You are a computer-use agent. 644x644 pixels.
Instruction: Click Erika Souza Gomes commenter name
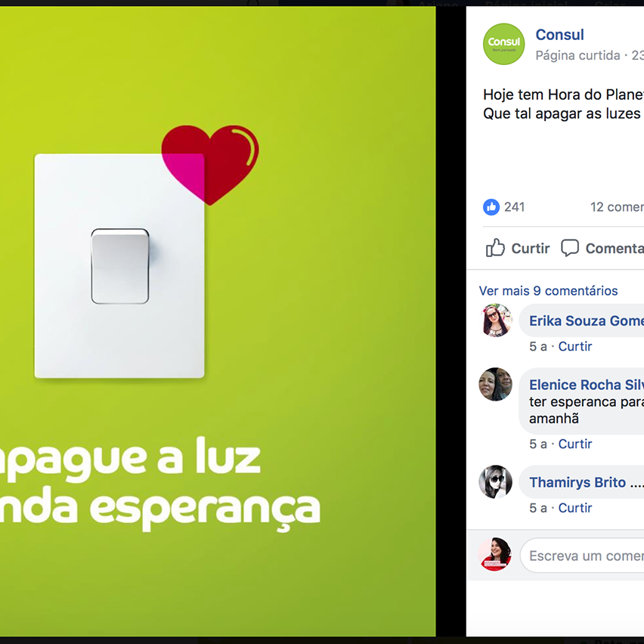587,320
